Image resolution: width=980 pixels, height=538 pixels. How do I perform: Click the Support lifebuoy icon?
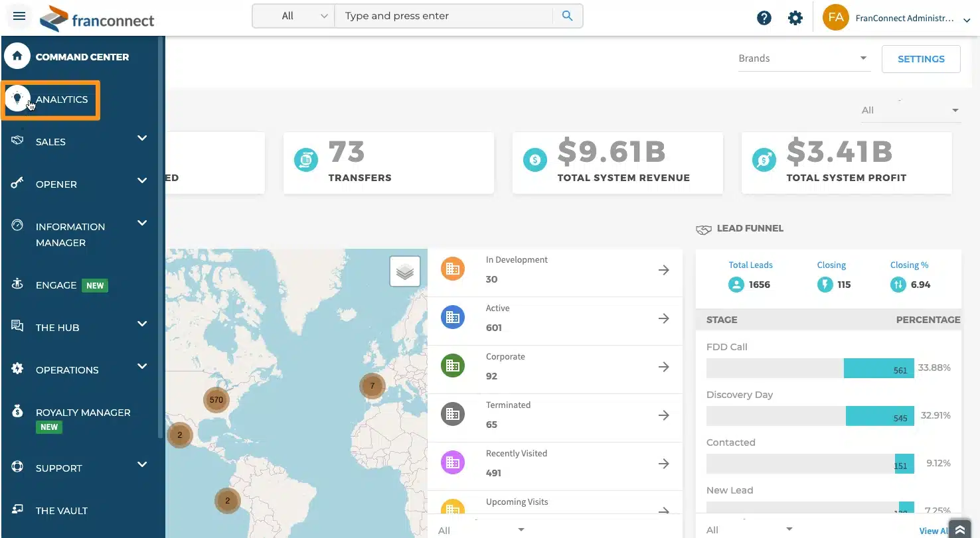tap(17, 467)
